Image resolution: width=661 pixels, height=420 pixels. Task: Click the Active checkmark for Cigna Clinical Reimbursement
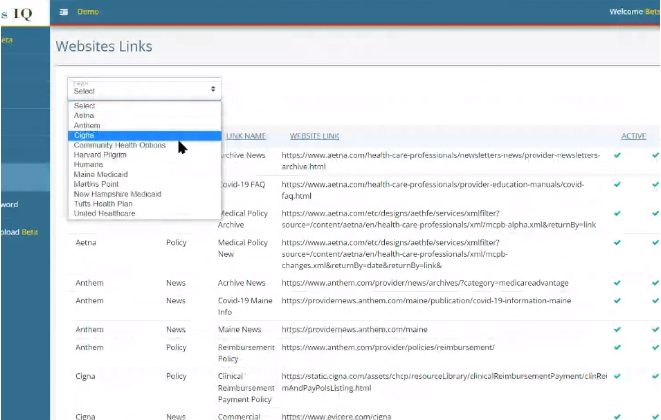pos(617,376)
